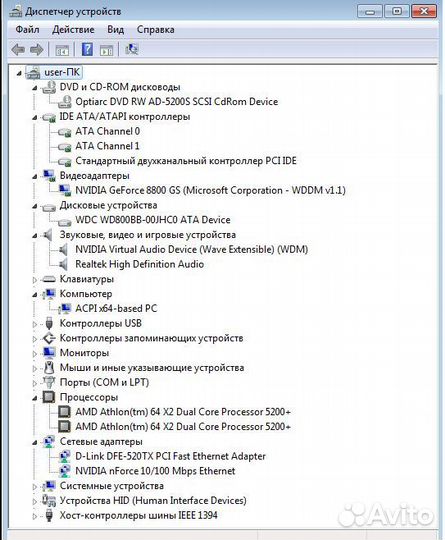The height and width of the screenshot is (540, 445).
Task: Select D-Link DFE-520TX PCI Fast Ethernet Adapter
Action: point(170,456)
